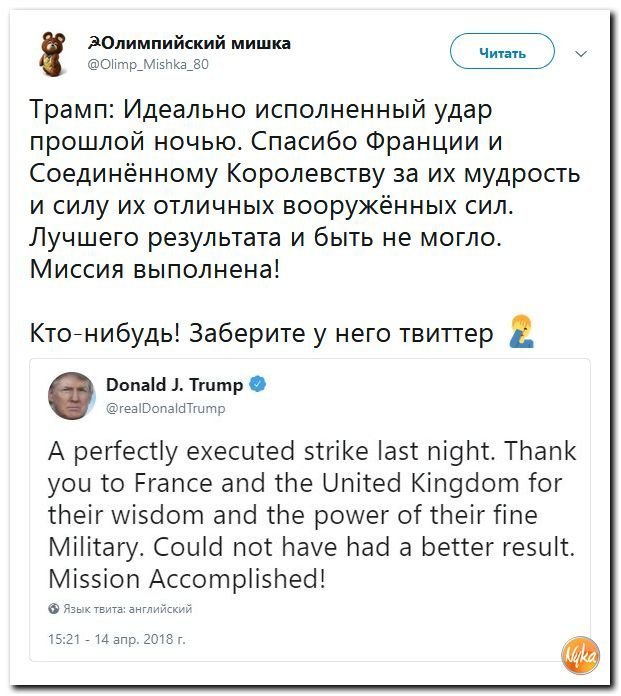
Task: Click the Читать follow button
Action: pos(502,51)
